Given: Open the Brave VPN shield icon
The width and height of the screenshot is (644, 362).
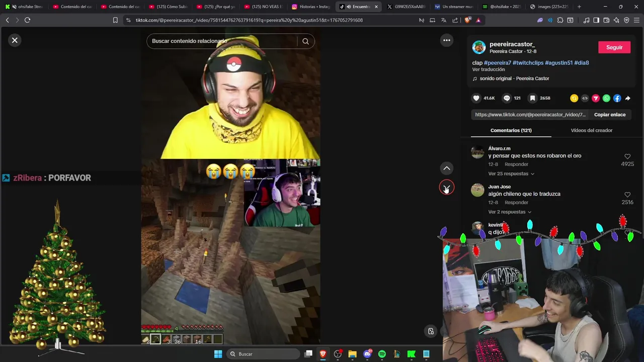Looking at the screenshot, I should pos(626,20).
